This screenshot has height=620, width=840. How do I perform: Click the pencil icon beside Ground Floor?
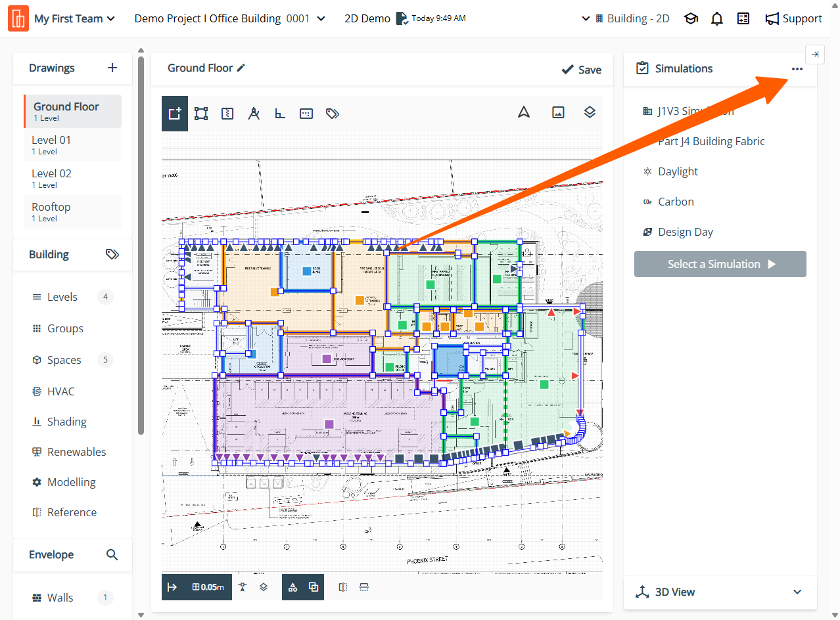pyautogui.click(x=241, y=68)
